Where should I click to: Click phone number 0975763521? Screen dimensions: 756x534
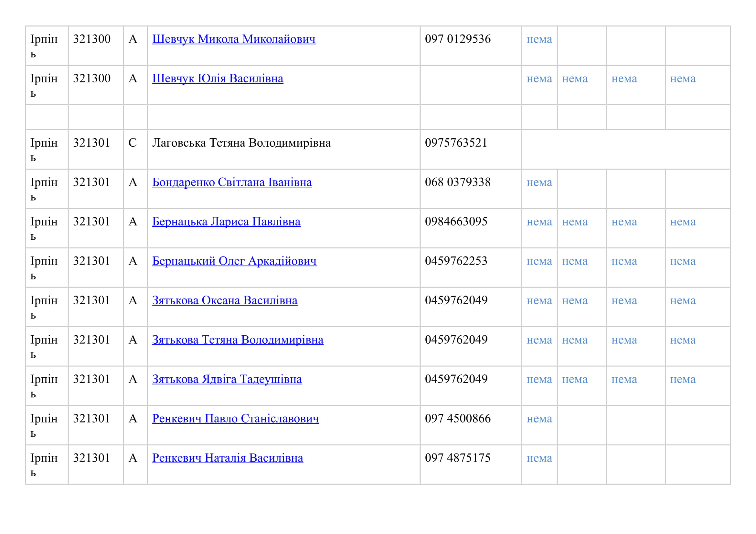pyautogui.click(x=456, y=143)
